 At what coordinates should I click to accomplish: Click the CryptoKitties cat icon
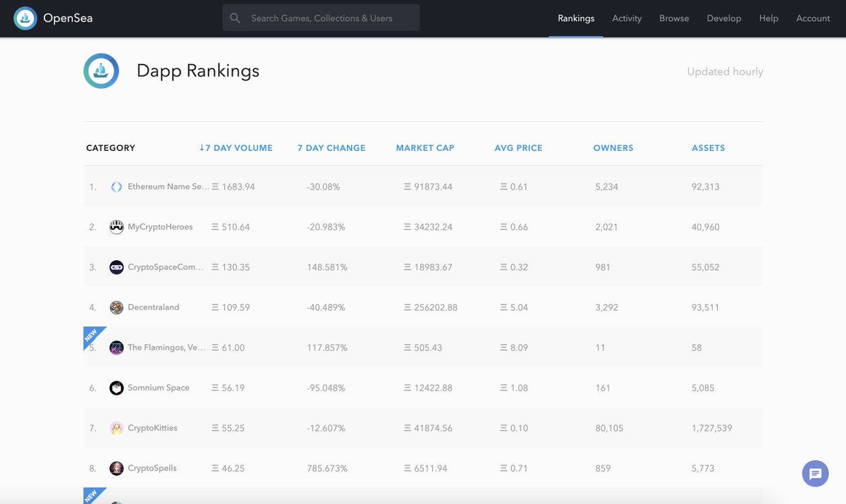pos(116,428)
